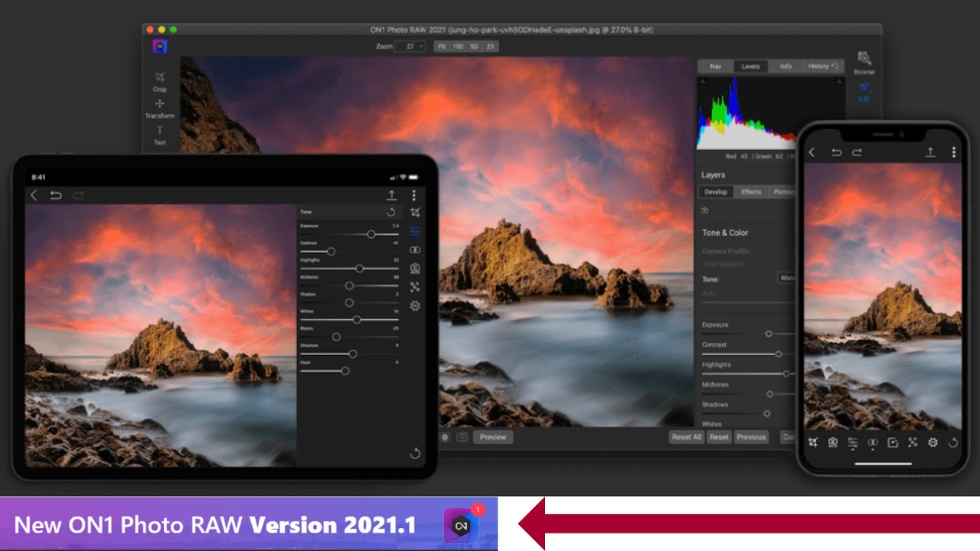Open the Zoom percentage dropdown
The image size is (980, 551).
[x=411, y=46]
